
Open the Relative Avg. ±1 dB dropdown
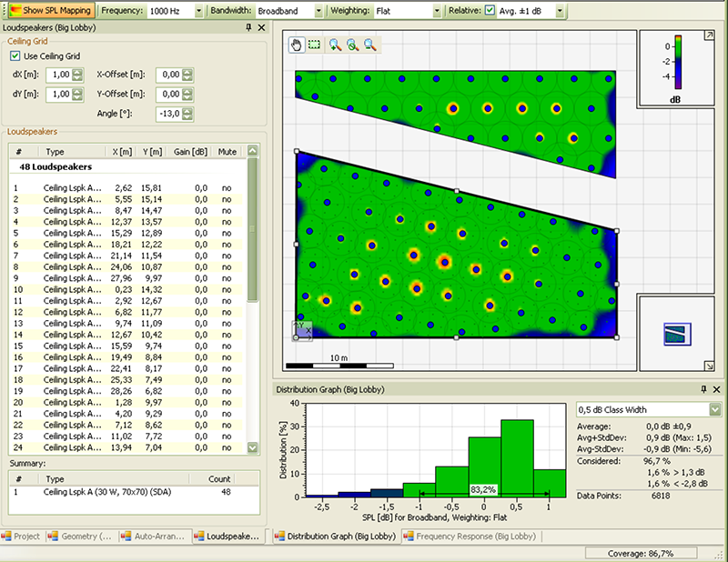(x=560, y=11)
